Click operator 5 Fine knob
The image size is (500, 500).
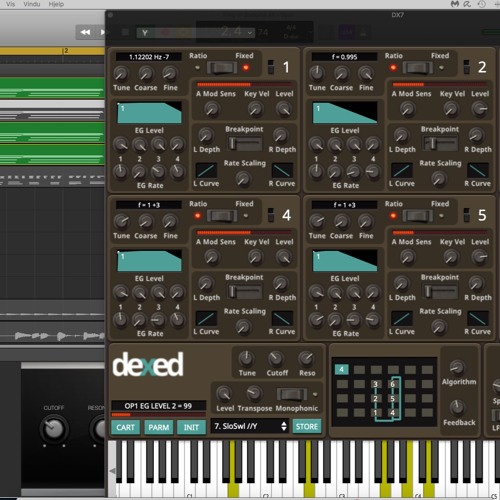366,222
